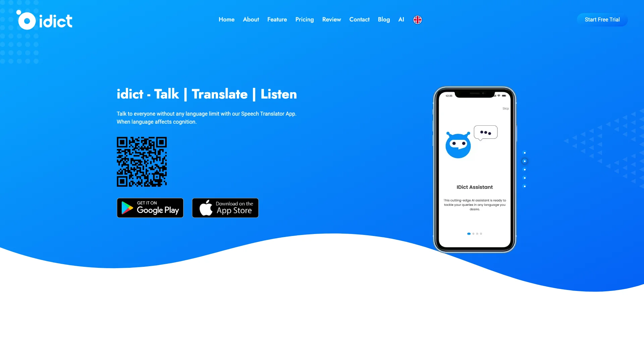Click the Google Play store icon
Screen dimensions: 644x362
coord(150,208)
